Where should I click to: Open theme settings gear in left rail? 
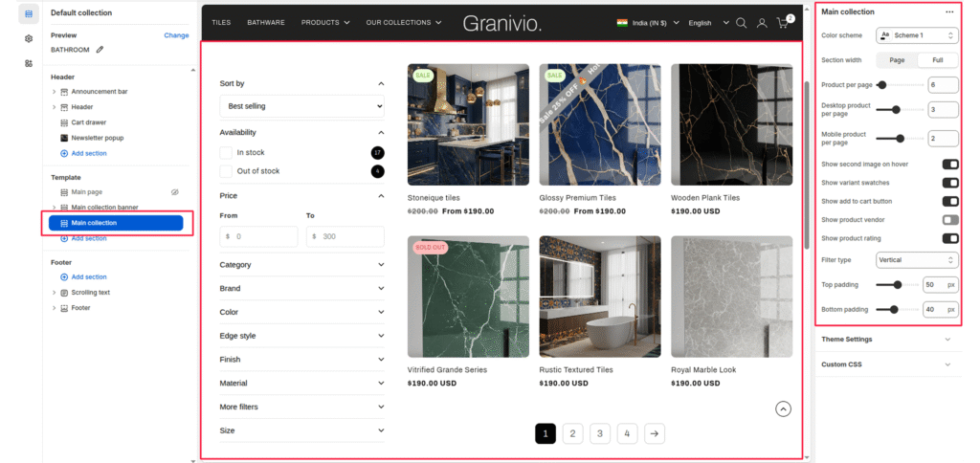(29, 39)
